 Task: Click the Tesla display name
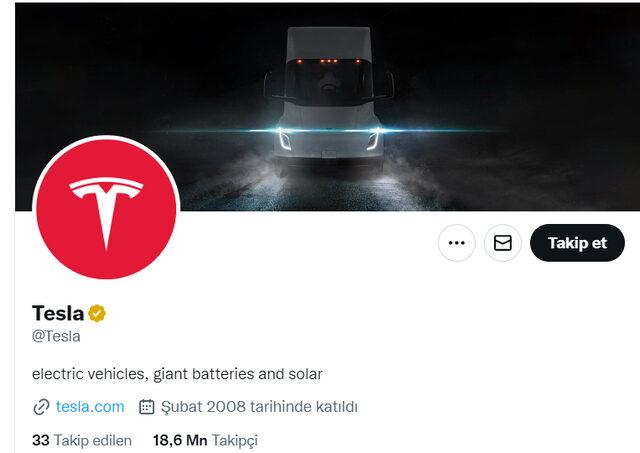pyautogui.click(x=58, y=313)
